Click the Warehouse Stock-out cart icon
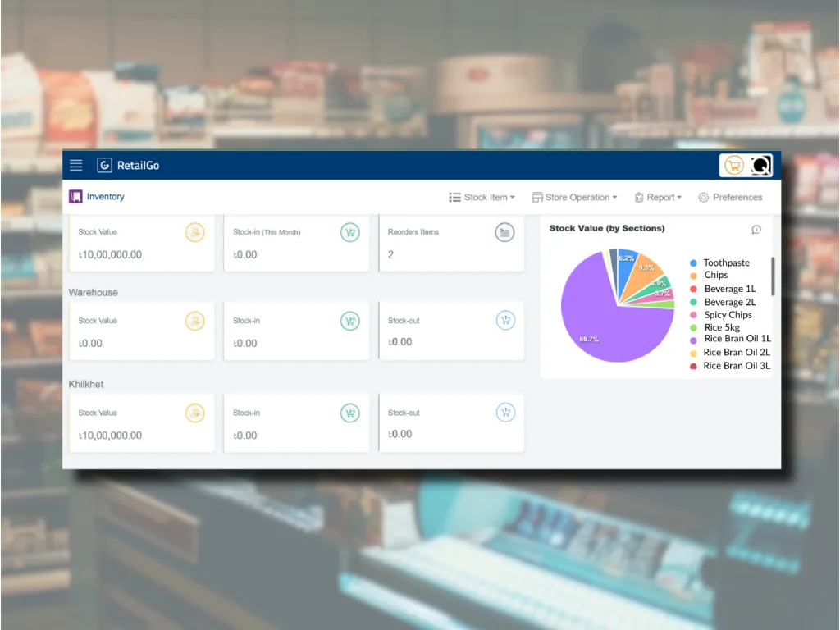 point(505,321)
